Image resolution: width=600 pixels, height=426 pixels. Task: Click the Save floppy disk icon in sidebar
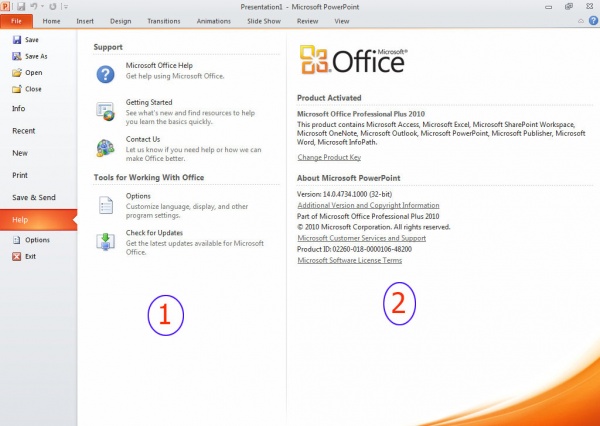point(17,40)
